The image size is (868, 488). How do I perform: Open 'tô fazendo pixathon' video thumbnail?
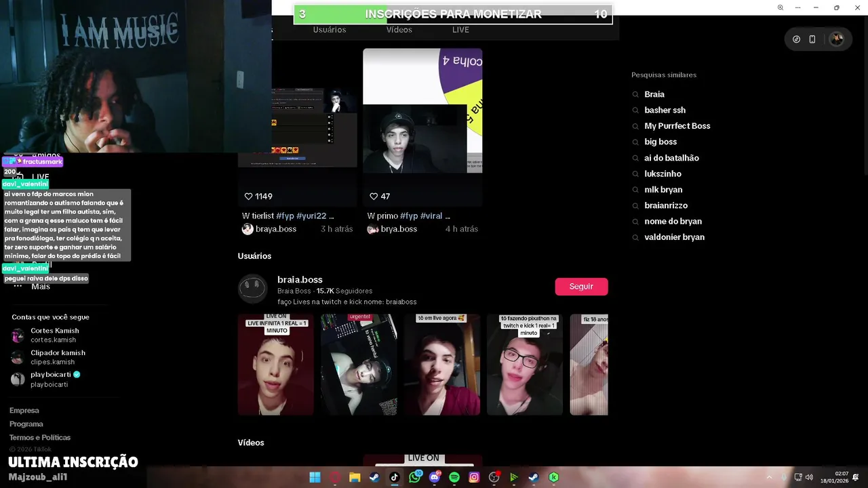[x=525, y=365]
